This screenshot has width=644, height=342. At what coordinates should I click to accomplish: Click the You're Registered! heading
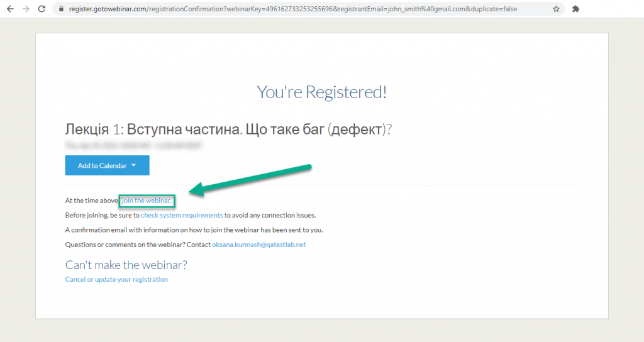pos(322,92)
